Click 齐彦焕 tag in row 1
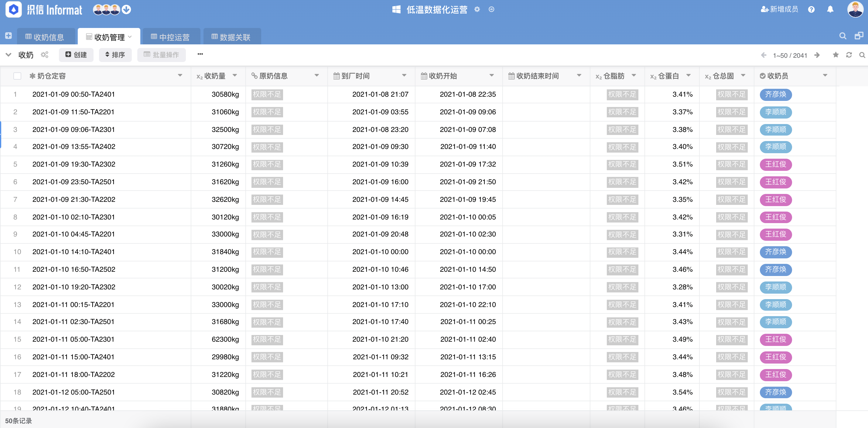 (x=776, y=94)
